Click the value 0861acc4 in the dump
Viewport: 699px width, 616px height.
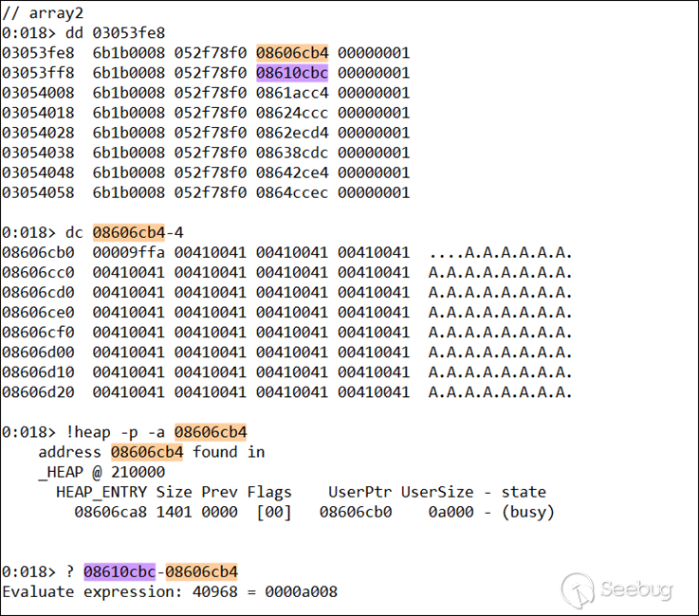coord(292,93)
